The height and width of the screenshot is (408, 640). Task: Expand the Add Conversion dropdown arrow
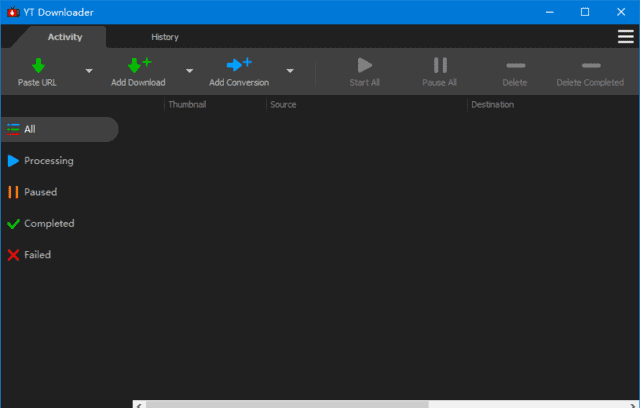(x=290, y=71)
